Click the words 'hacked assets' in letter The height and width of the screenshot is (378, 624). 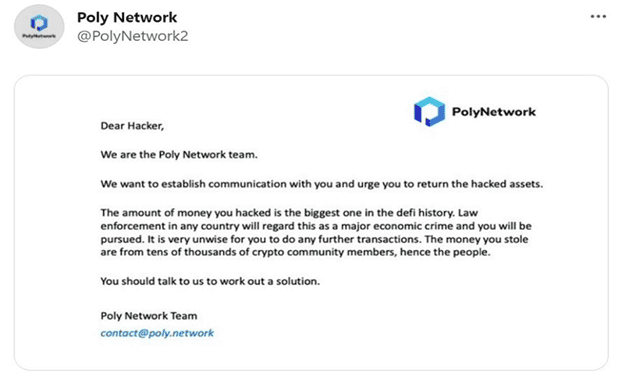click(507, 184)
